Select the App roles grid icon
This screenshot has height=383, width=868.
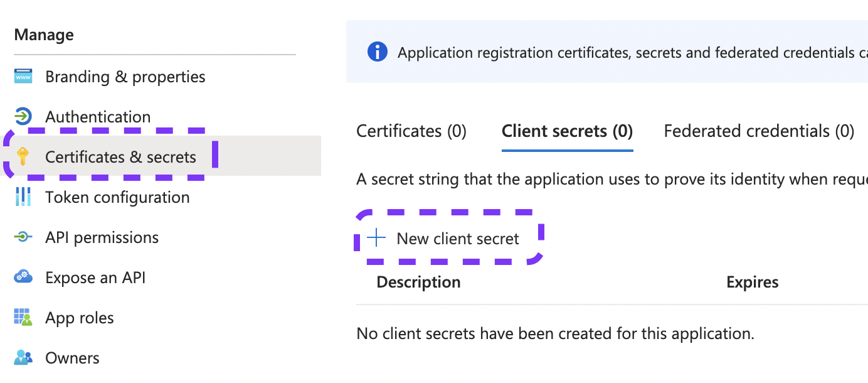pyautogui.click(x=23, y=317)
